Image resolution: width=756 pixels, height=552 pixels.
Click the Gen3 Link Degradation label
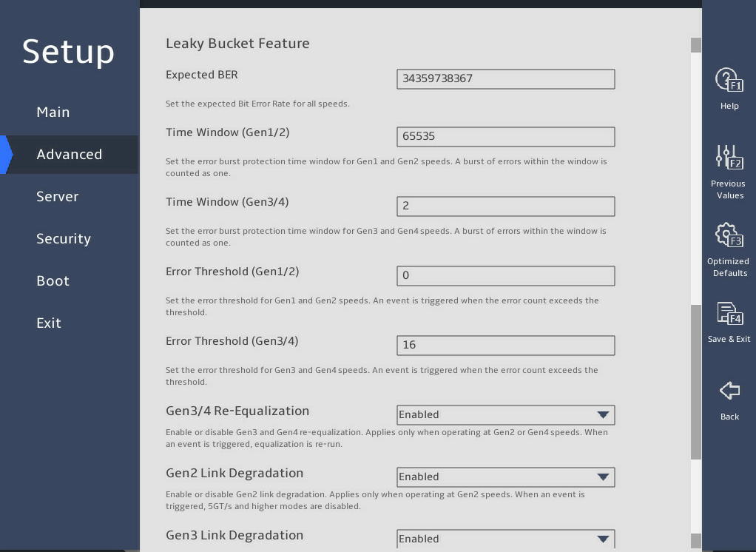click(x=234, y=535)
